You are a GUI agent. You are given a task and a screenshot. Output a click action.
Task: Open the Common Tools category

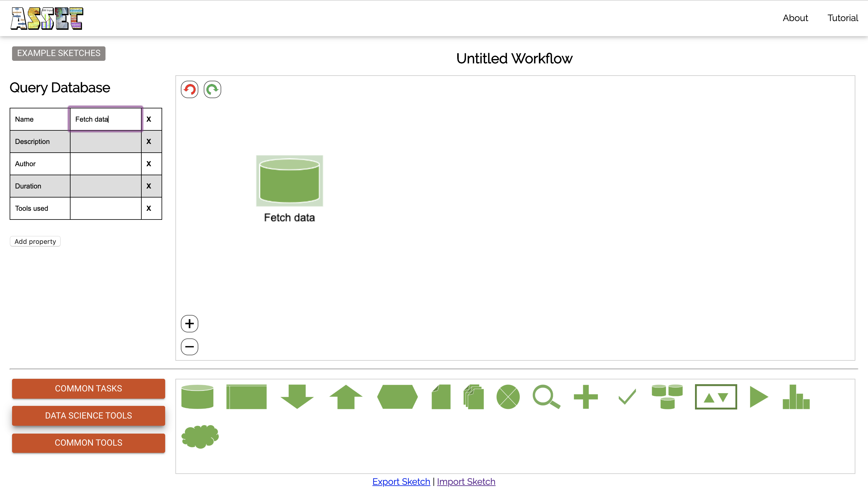click(x=89, y=443)
